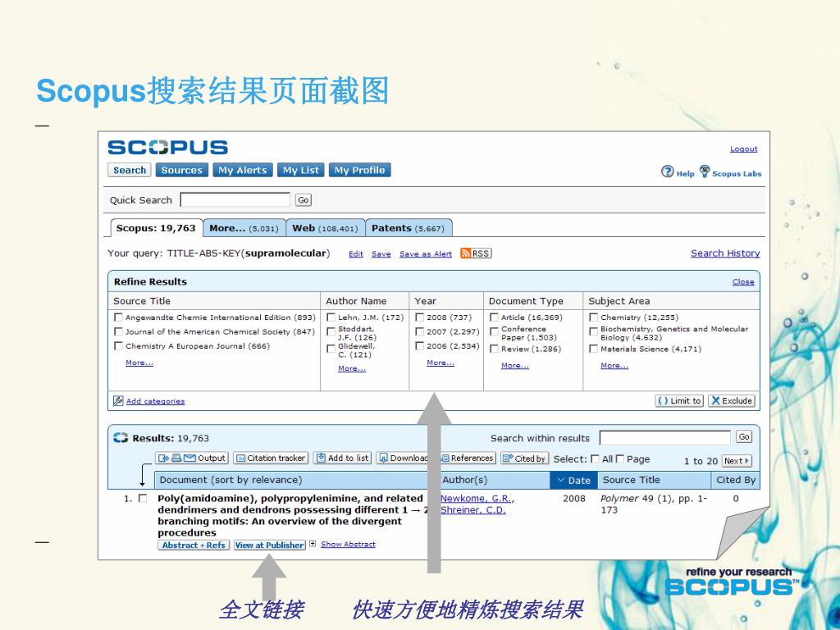Screen dimensions: 840x630
Task: Click the Logout link
Action: [x=743, y=149]
